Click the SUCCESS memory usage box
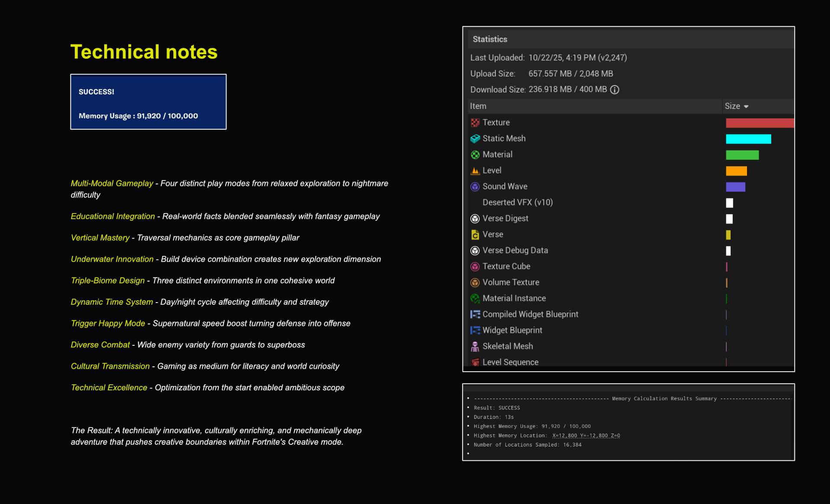830x504 pixels. tap(148, 102)
